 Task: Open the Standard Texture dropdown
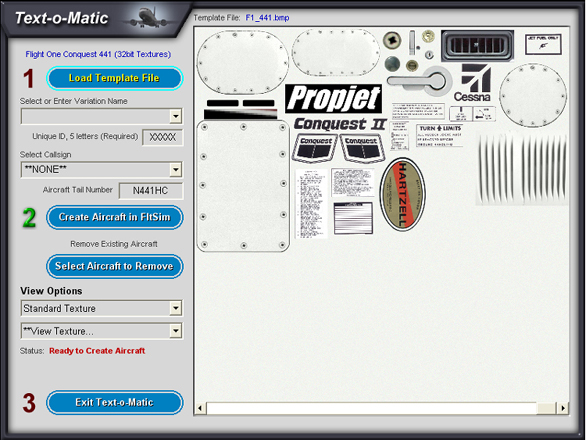click(x=176, y=308)
